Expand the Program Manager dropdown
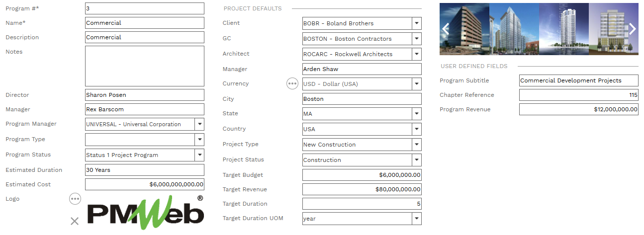644x235 pixels. pos(199,124)
